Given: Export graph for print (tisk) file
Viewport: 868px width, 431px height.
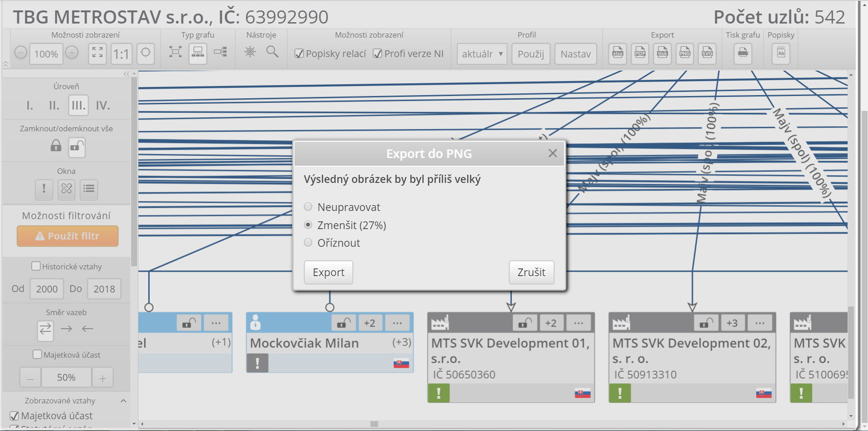Looking at the screenshot, I should click(662, 53).
